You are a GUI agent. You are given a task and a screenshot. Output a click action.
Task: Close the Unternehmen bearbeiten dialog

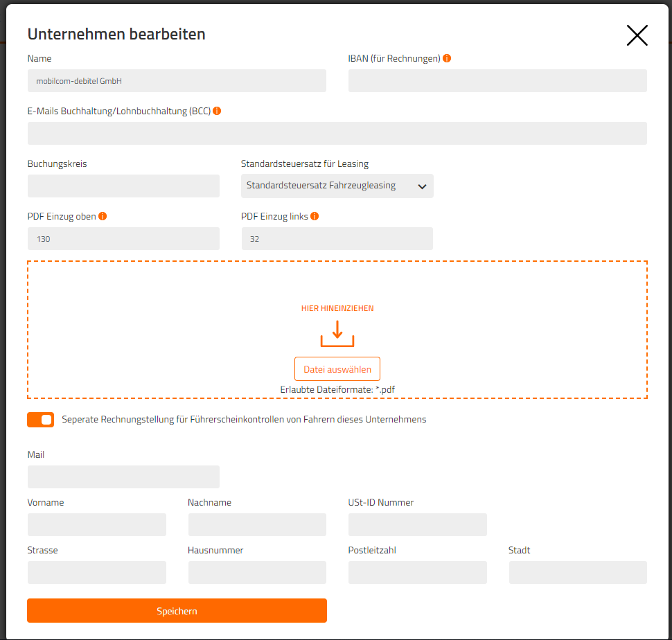(637, 35)
